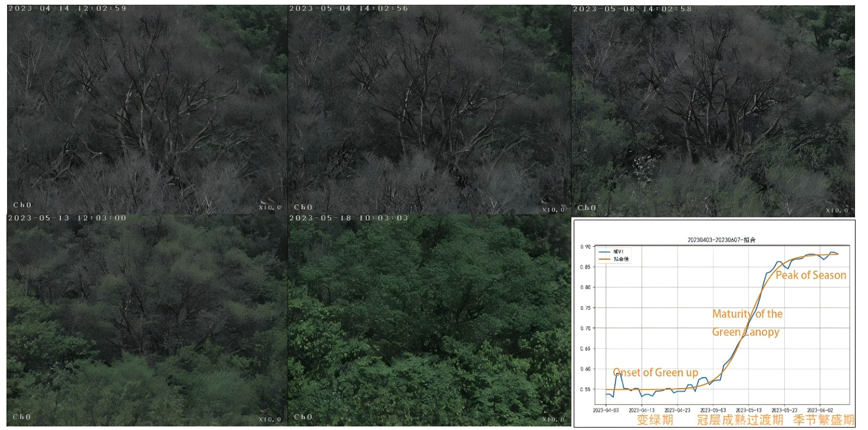
Task: Click the 0.90 y-axis tick label
Action: 584,247
